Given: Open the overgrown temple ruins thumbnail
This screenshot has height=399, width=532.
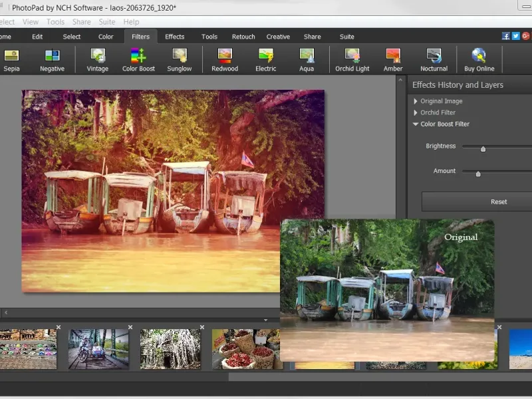Looking at the screenshot, I should point(170,349).
